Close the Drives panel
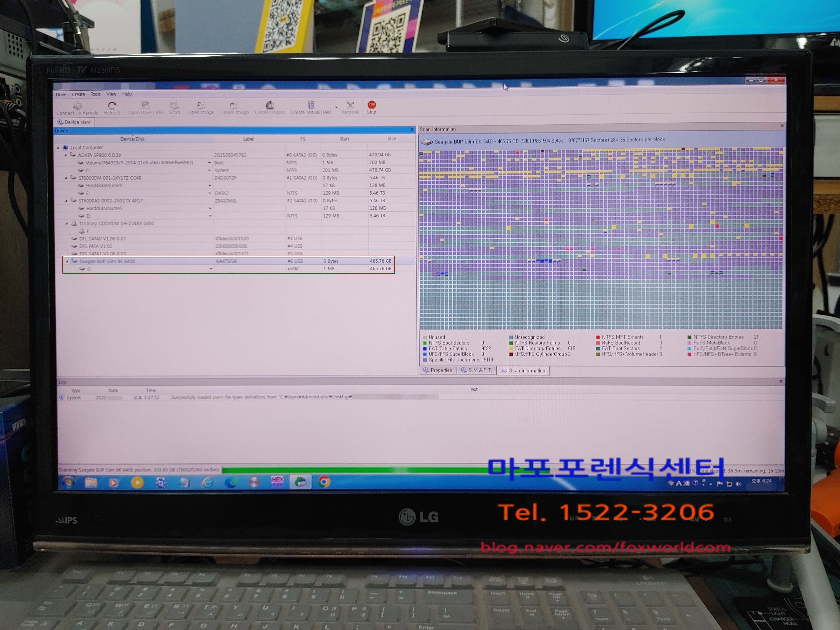Image resolution: width=840 pixels, height=630 pixels. pos(412,130)
